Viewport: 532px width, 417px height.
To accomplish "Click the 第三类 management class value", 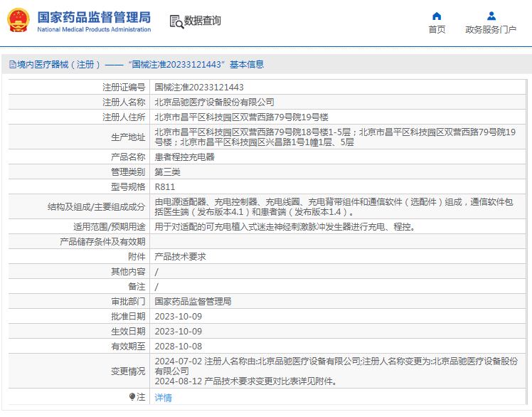I will pos(168,171).
